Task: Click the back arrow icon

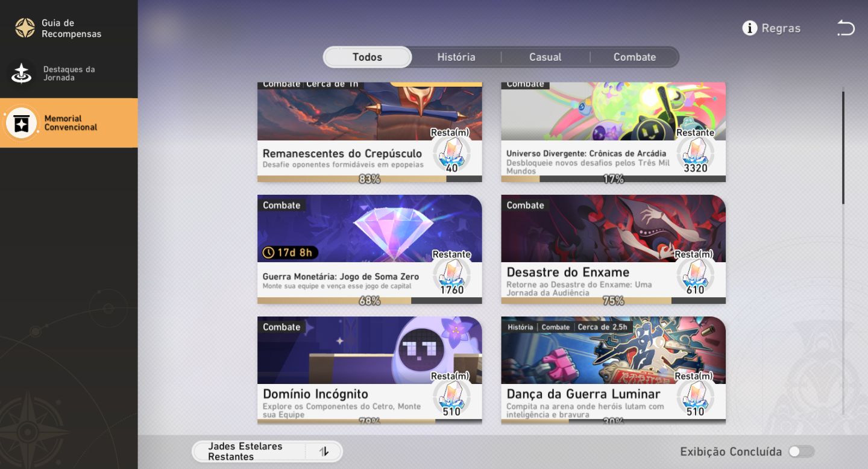Action: point(846,28)
